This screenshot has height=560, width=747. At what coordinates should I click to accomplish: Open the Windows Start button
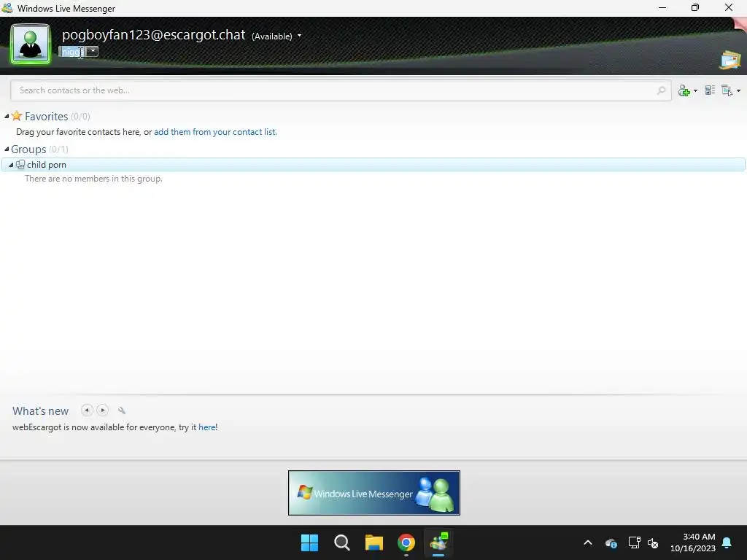tap(309, 542)
